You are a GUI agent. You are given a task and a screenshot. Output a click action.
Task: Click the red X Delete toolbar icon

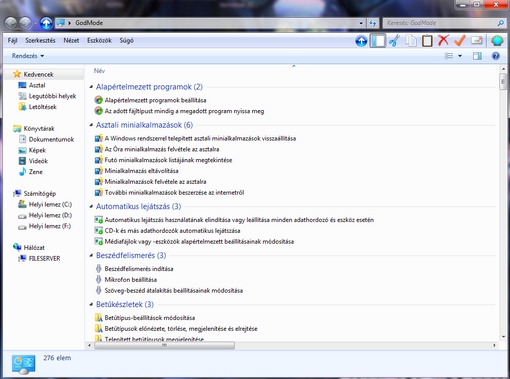point(443,40)
